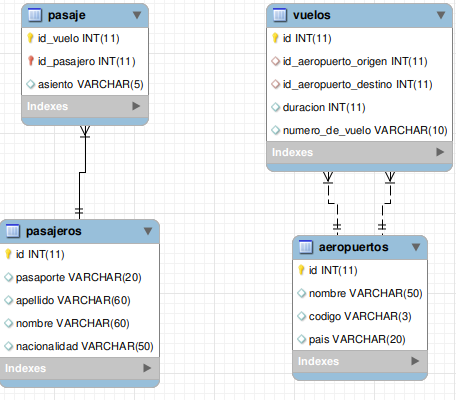Click the red key icon beside id_pasajero
Screen dimensions: 456x400
(x=31, y=61)
